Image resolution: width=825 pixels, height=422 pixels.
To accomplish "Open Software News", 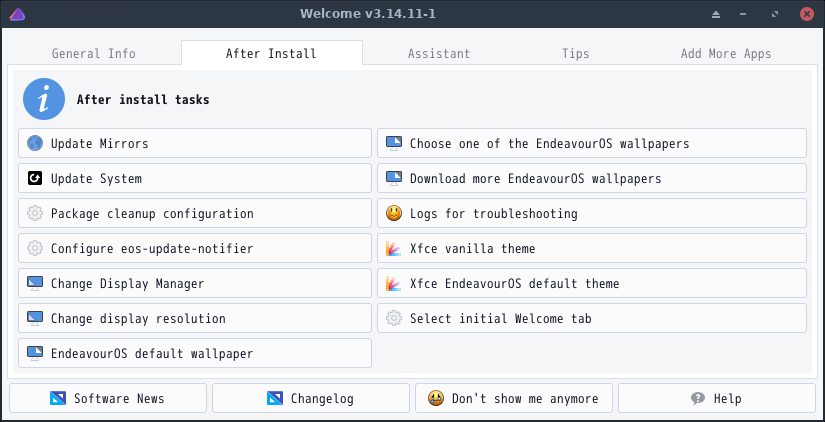I will coord(108,398).
